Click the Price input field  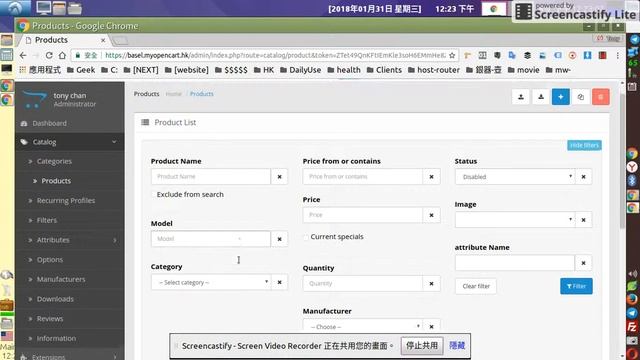point(362,215)
